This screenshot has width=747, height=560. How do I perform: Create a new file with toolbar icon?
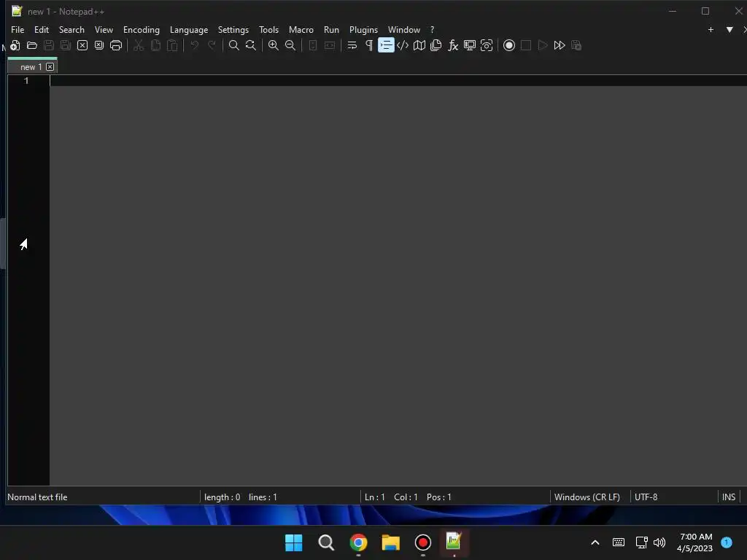click(x=15, y=45)
